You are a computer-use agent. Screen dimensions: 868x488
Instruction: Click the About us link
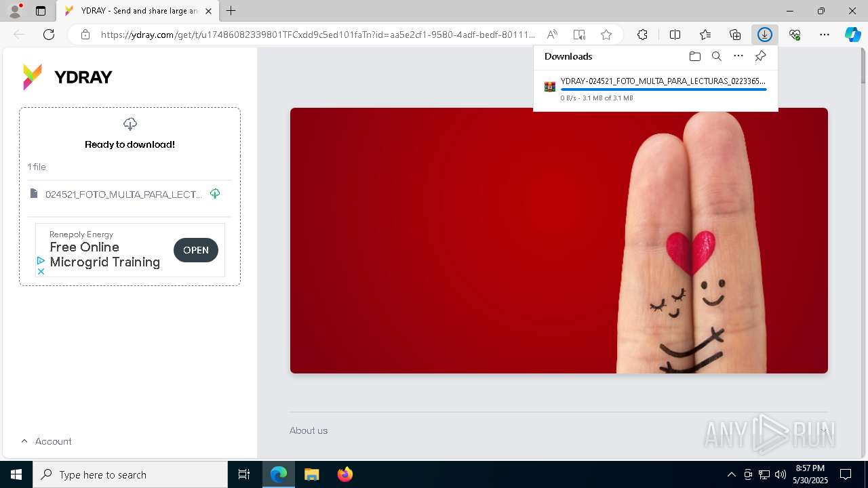pyautogui.click(x=309, y=430)
